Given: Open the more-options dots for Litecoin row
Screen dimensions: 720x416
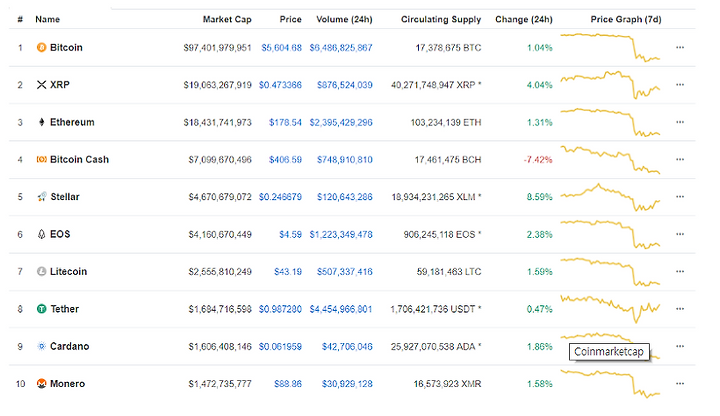Looking at the screenshot, I should [x=680, y=271].
